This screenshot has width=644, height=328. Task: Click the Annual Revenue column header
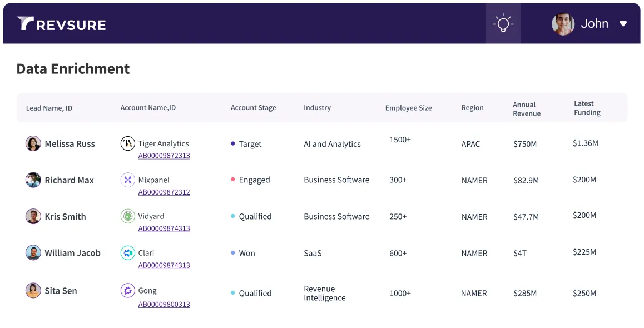coord(527,109)
